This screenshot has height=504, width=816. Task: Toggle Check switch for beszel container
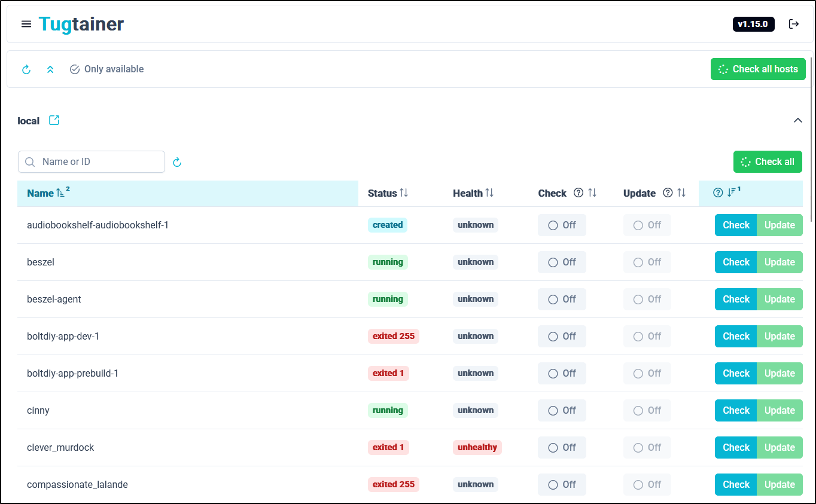561,262
